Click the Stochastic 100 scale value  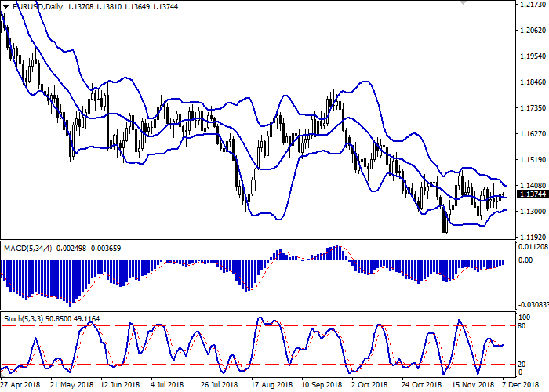tap(524, 318)
